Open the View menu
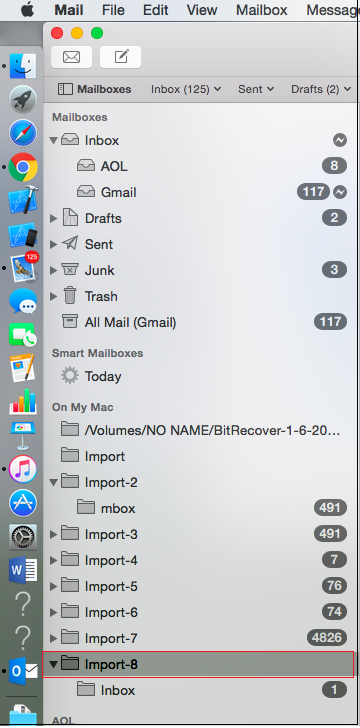This screenshot has height=728, width=360. click(203, 10)
